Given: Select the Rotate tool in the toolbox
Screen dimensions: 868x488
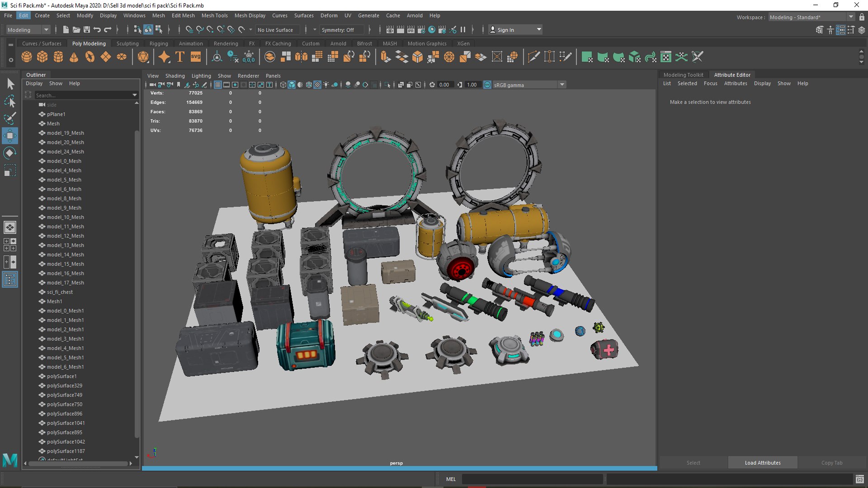Looking at the screenshot, I should [10, 153].
